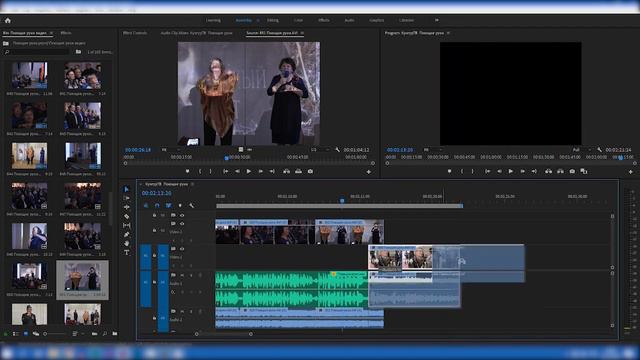Select the Type tool

click(x=127, y=252)
